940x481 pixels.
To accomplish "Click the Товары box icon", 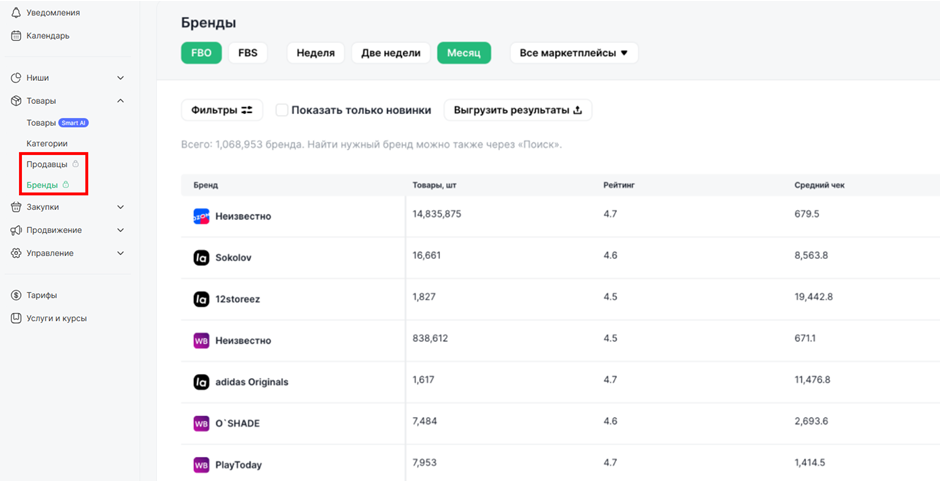I will pos(16,101).
